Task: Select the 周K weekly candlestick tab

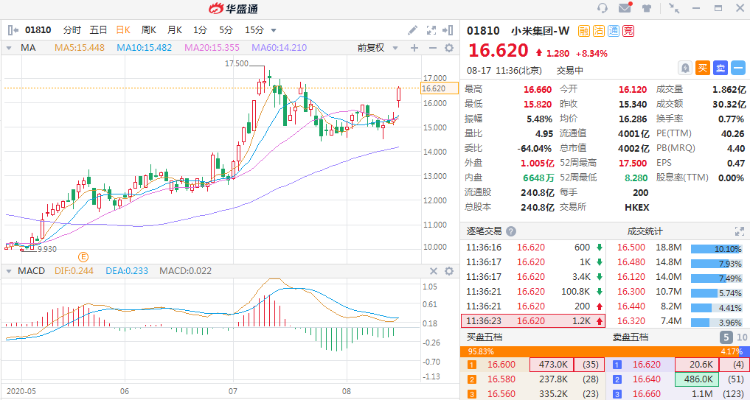Action: click(x=149, y=30)
